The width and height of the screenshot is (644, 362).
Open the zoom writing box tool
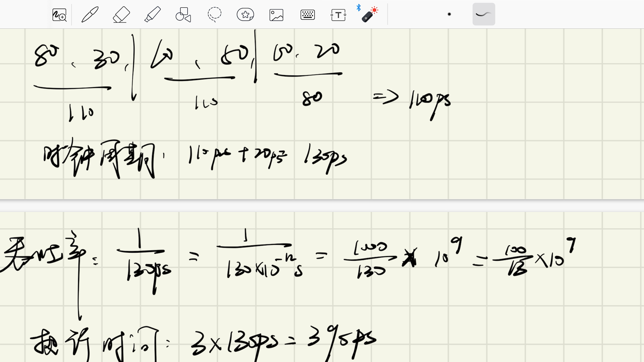coord(59,15)
